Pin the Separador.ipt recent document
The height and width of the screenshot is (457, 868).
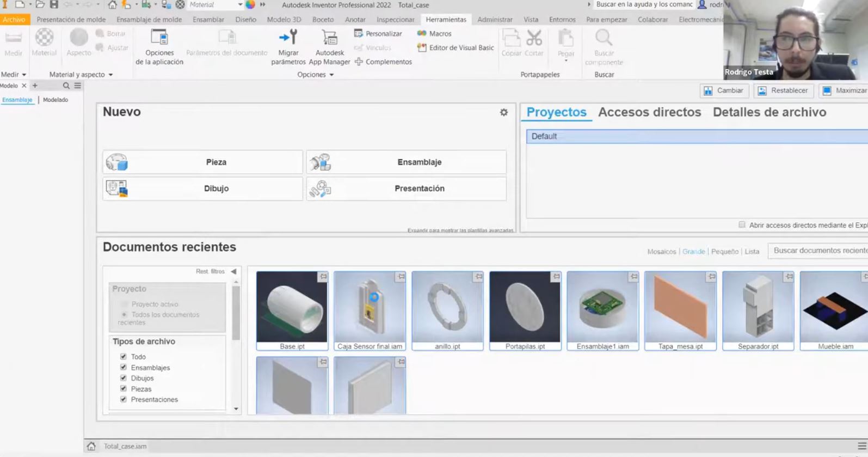(x=789, y=277)
